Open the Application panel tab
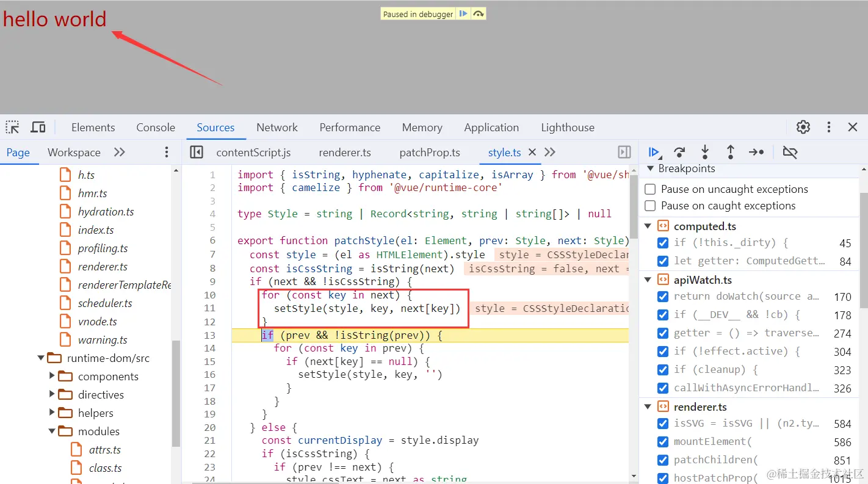This screenshot has height=484, width=868. pos(491,127)
